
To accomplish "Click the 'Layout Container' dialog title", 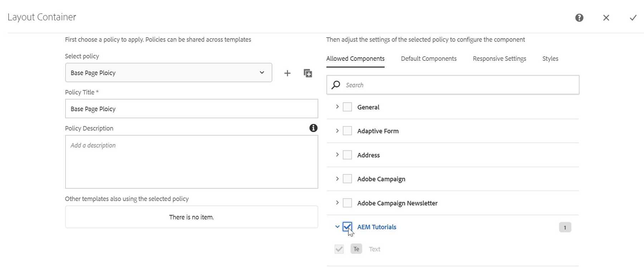I will [42, 17].
